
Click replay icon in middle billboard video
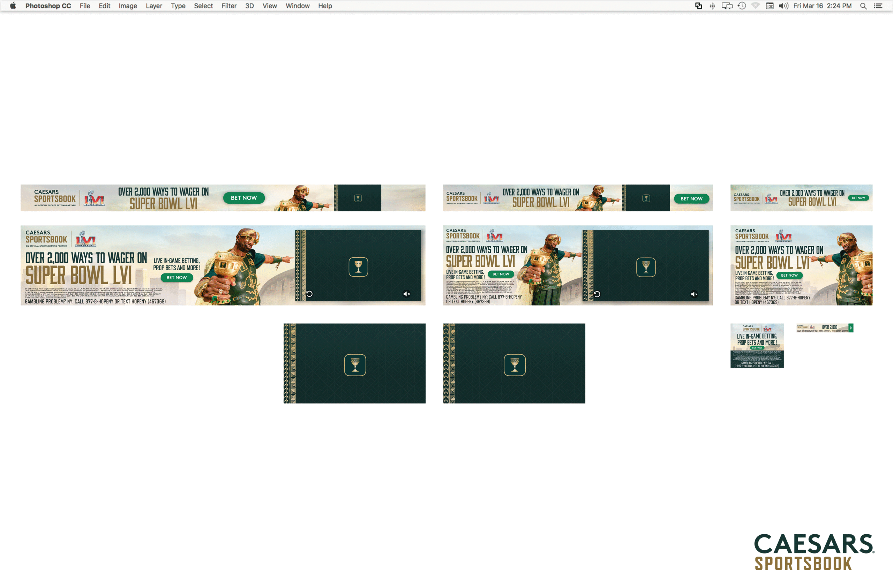coord(597,294)
